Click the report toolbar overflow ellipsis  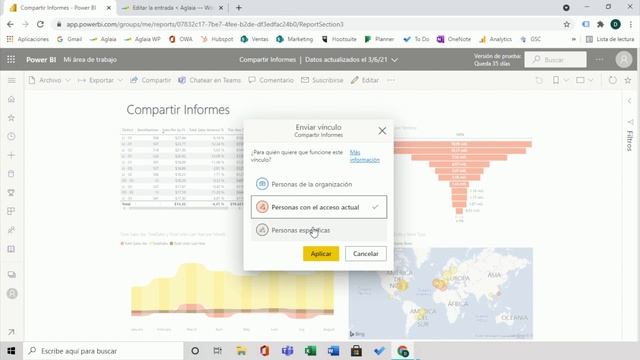(391, 80)
